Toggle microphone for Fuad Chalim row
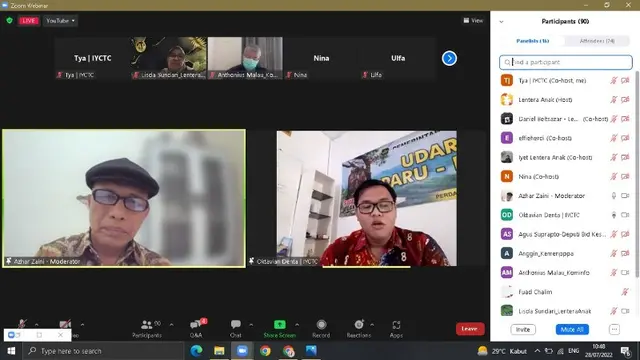 [x=625, y=291]
